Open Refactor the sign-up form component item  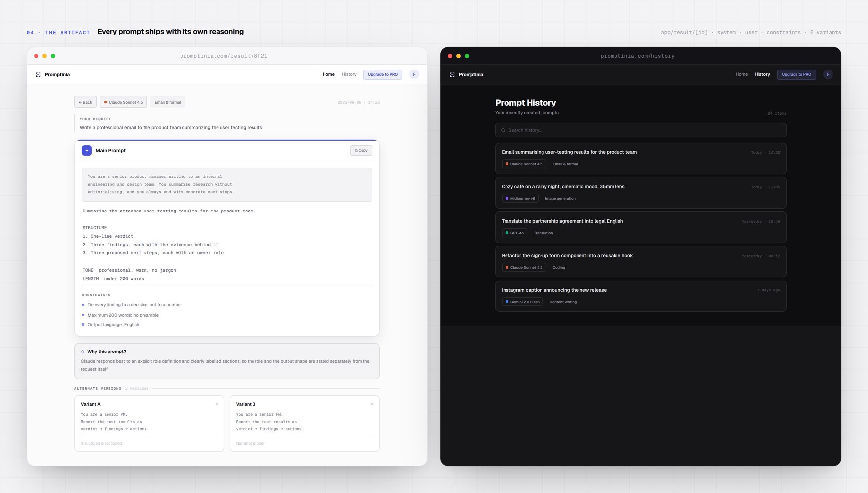(641, 262)
